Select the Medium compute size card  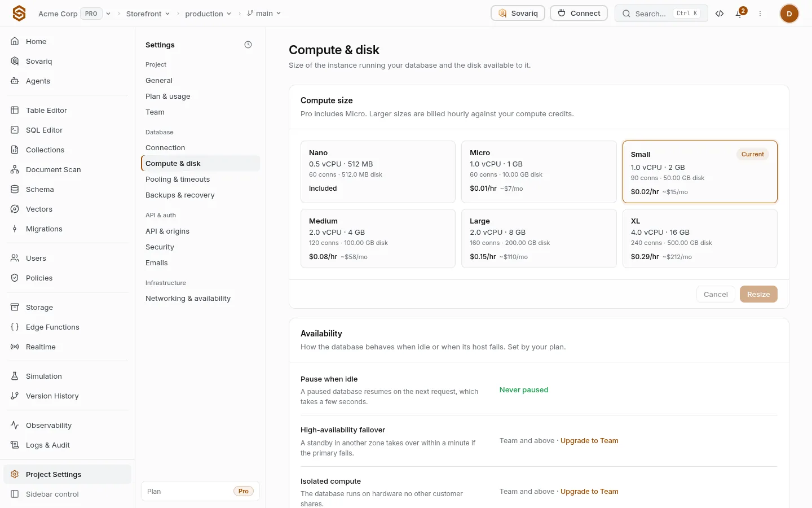pyautogui.click(x=378, y=238)
